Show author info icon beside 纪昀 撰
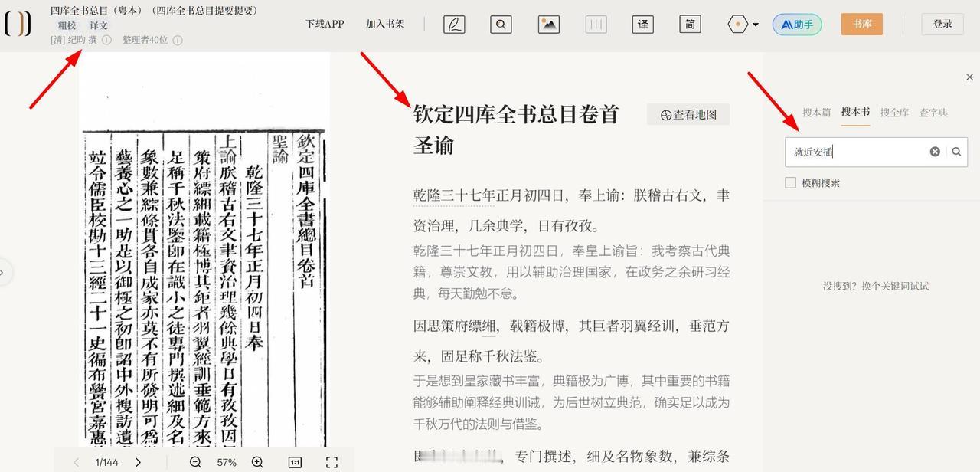Viewport: 980px width, 472px height. [106, 40]
